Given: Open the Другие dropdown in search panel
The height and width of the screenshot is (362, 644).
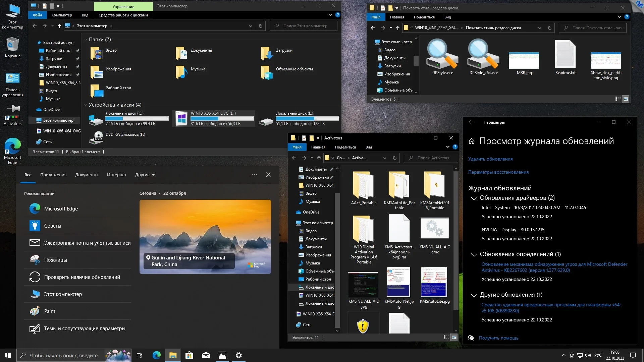Looking at the screenshot, I should [145, 175].
